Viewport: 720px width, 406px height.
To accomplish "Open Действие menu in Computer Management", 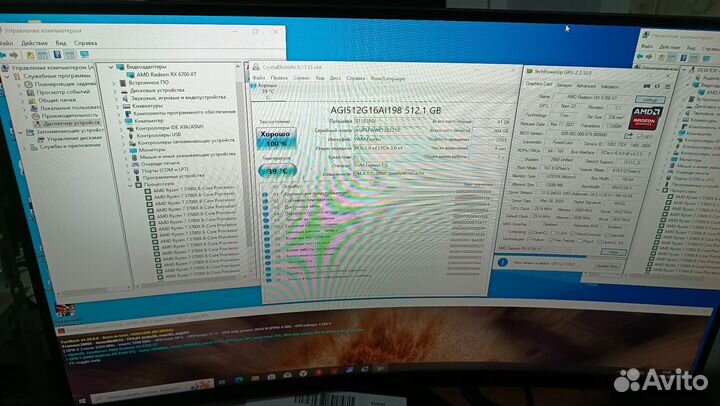I will (34, 43).
